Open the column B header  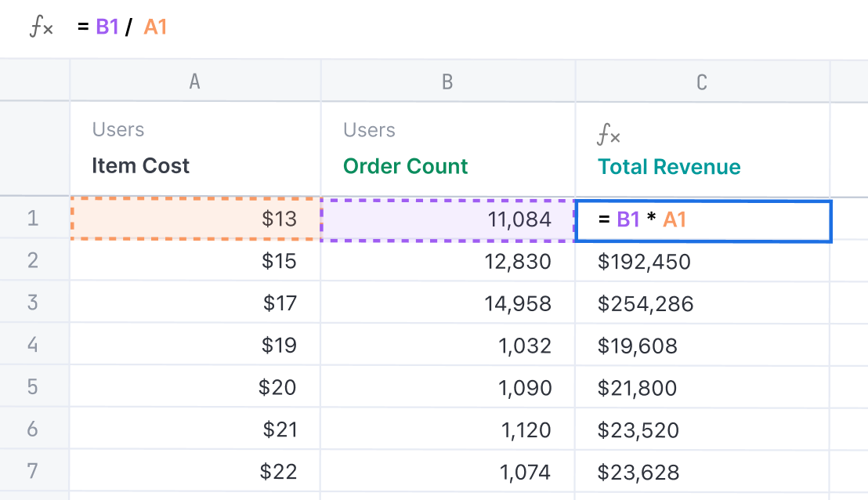[447, 80]
